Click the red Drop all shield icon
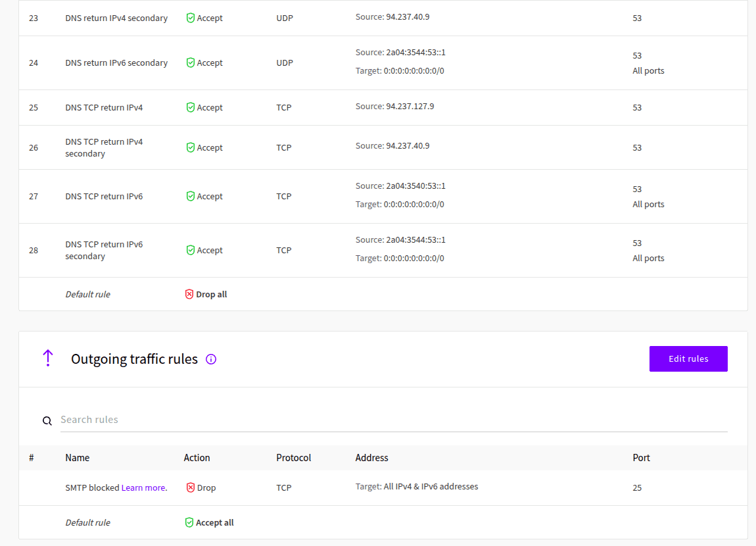This screenshot has height=546, width=756. [189, 294]
